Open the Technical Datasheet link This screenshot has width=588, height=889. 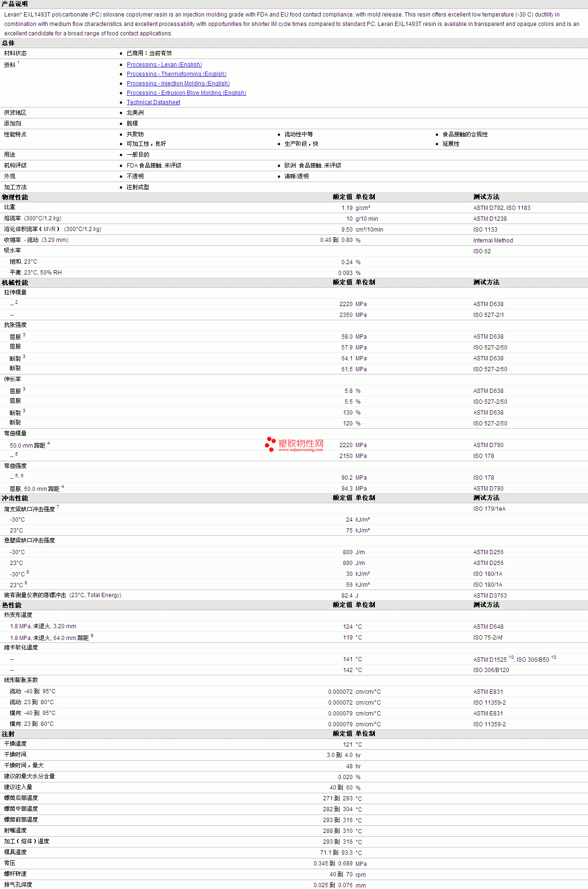153,102
